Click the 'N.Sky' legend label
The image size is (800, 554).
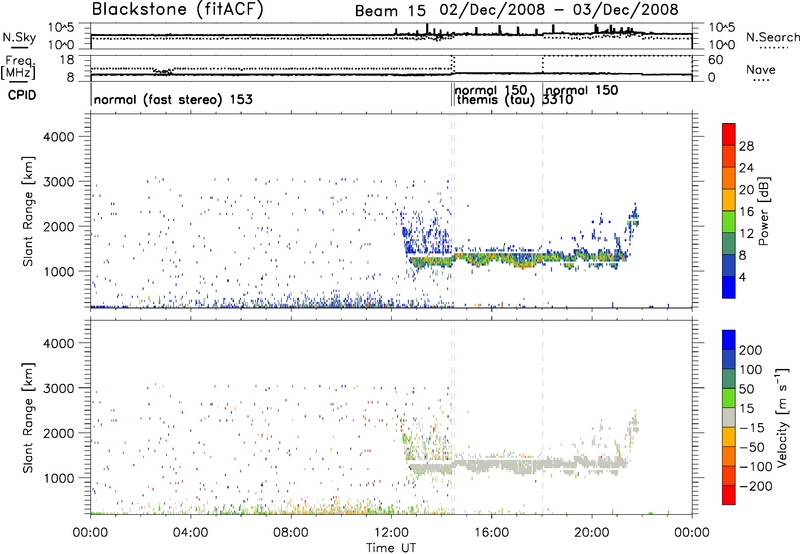(19, 37)
